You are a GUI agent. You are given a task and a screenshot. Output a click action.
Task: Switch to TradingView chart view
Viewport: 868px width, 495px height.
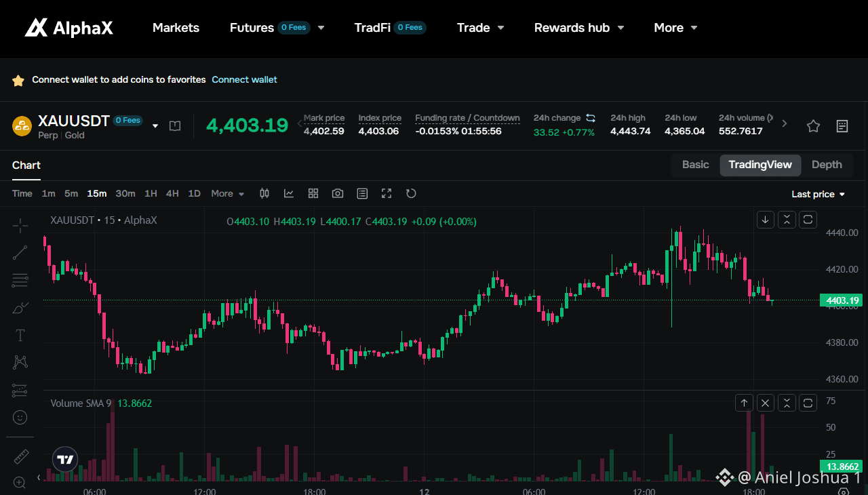[760, 165]
